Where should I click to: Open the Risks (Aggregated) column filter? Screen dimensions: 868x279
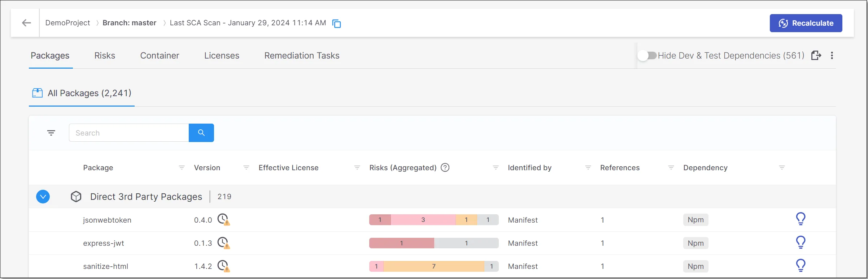click(496, 168)
